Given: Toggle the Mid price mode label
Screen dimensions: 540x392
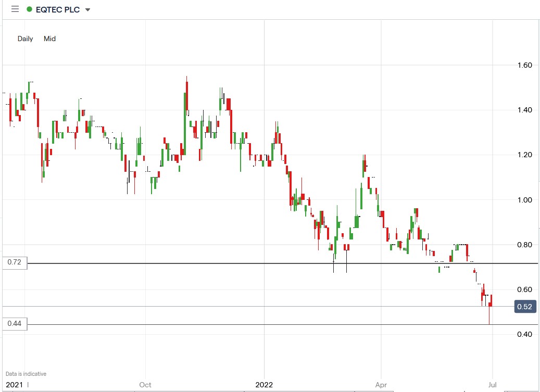Looking at the screenshot, I should pyautogui.click(x=50, y=39).
